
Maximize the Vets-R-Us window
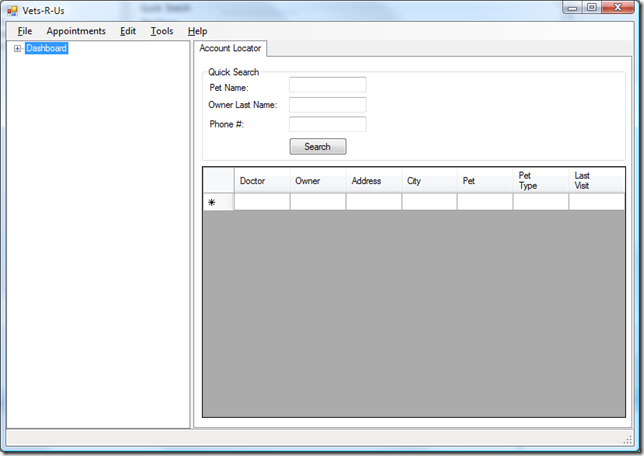click(x=592, y=7)
